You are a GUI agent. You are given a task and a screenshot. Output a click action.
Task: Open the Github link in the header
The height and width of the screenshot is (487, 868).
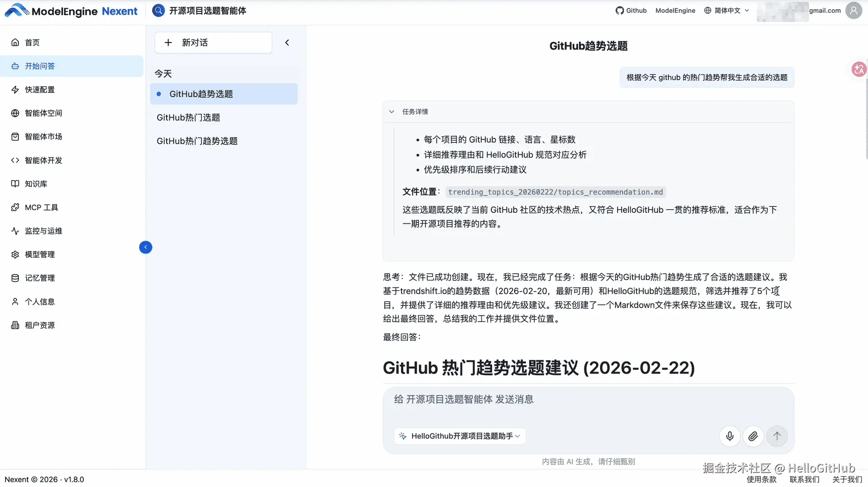point(631,11)
